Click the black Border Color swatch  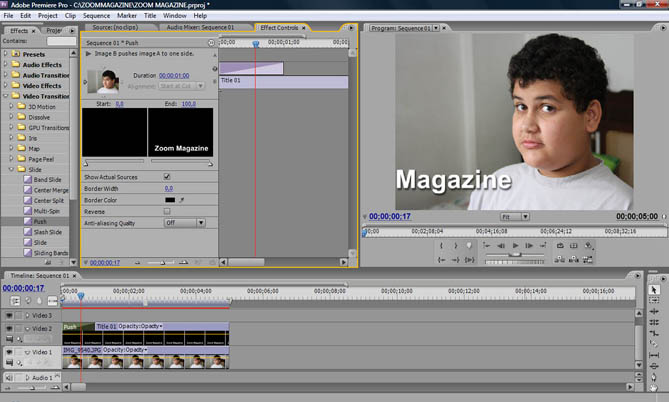(169, 200)
